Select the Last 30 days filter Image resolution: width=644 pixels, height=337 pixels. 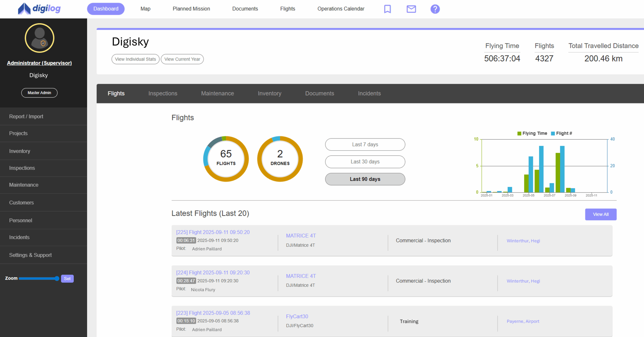click(x=365, y=162)
